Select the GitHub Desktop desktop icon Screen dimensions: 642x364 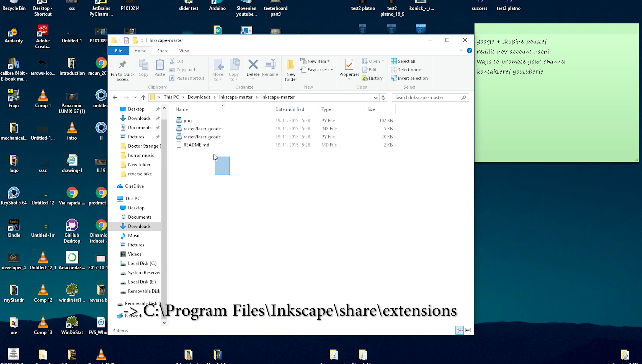click(x=72, y=231)
